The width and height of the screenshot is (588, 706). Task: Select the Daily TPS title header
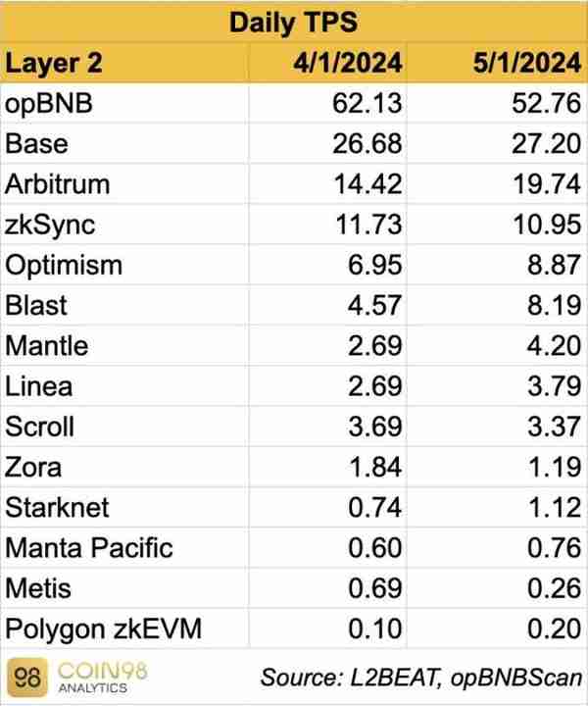coord(294,22)
